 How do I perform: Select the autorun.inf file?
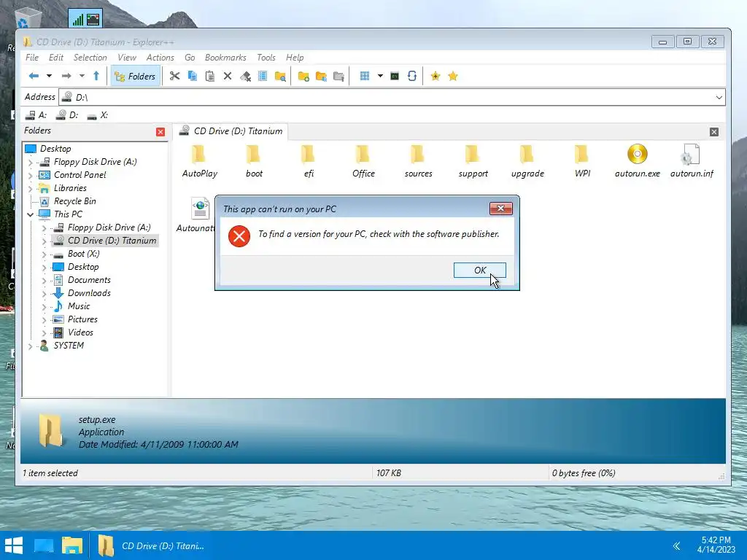coord(692,161)
